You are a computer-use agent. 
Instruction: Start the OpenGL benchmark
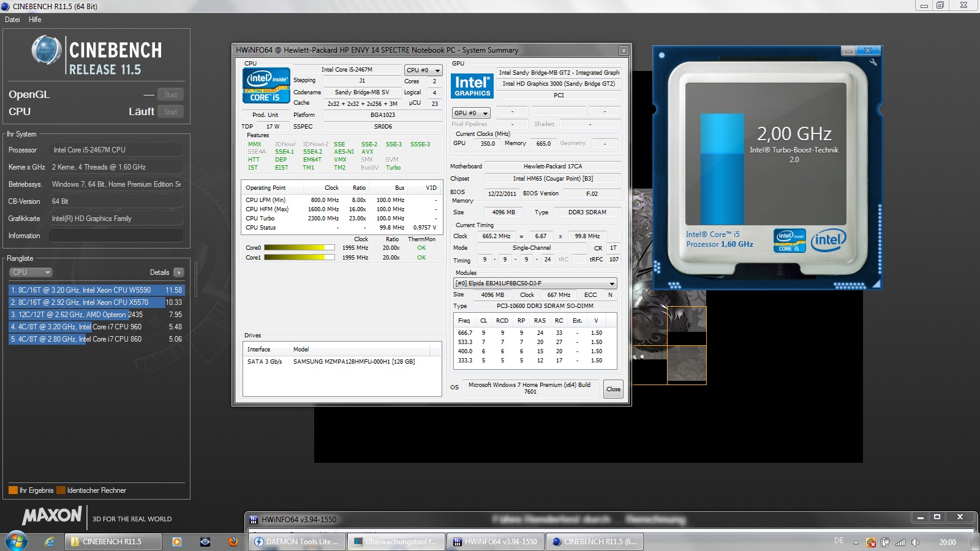(x=171, y=95)
